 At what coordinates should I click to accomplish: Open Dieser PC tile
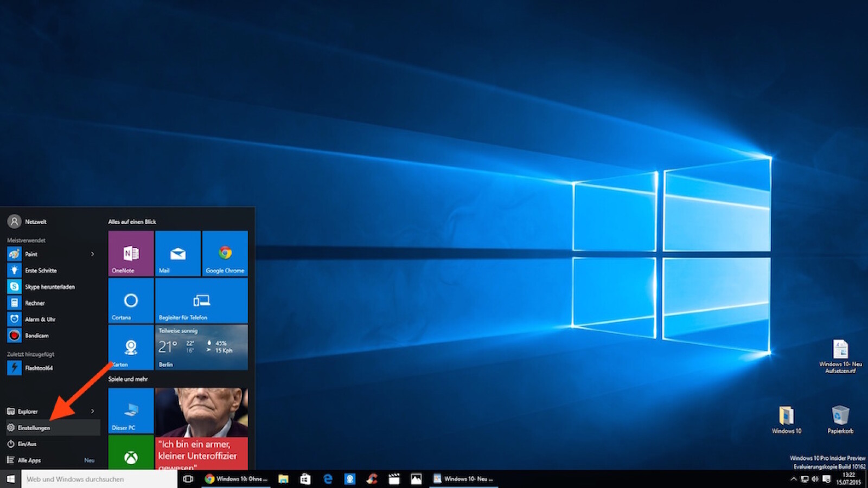131,410
